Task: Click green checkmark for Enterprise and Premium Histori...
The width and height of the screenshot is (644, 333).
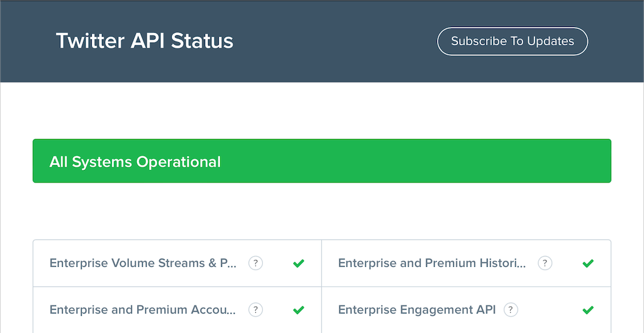Action: pos(588,263)
